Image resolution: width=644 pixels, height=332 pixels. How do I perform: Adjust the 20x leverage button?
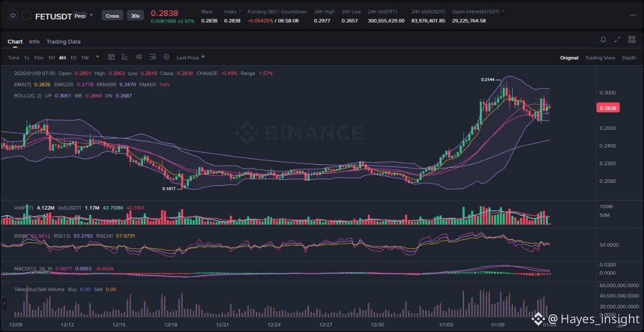(135, 16)
